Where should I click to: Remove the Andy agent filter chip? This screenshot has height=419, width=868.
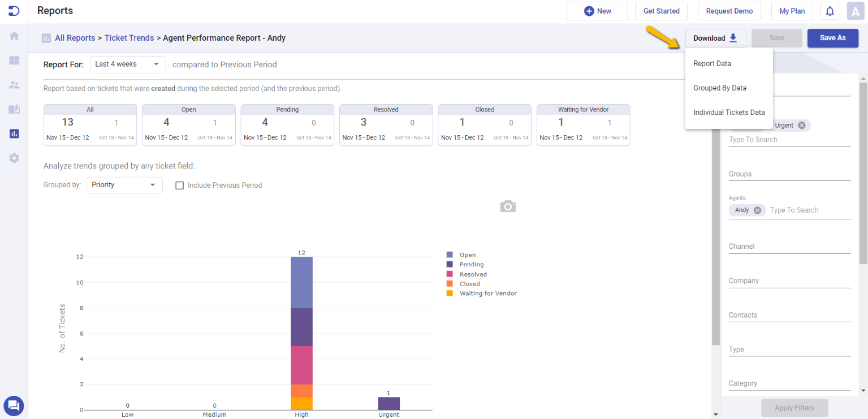point(758,210)
